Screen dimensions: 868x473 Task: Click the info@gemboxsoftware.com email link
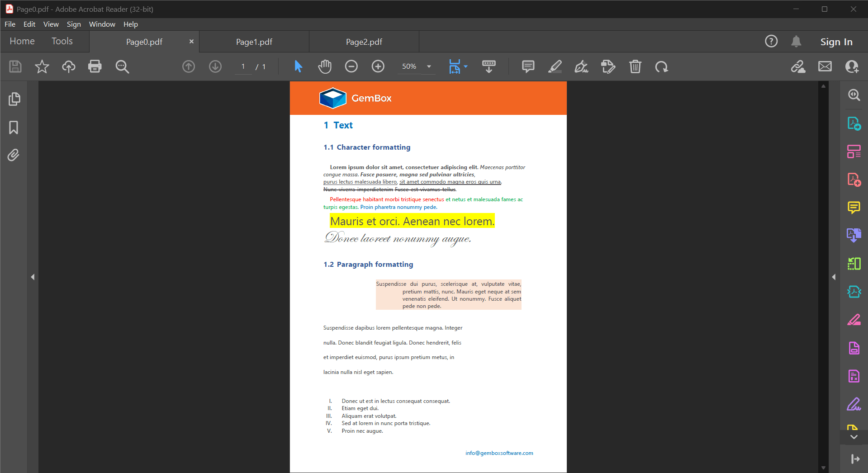pos(499,453)
